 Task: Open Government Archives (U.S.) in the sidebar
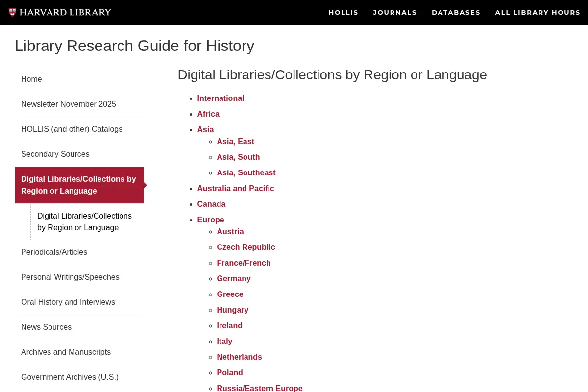pos(79,377)
